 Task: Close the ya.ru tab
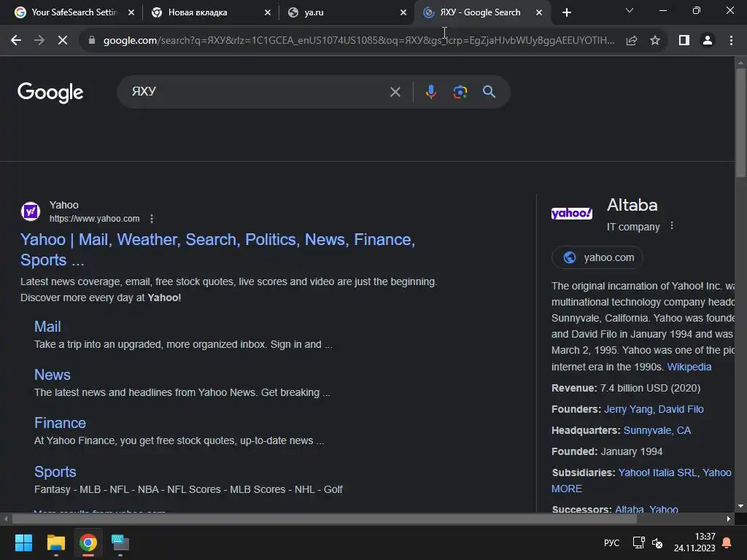403,13
